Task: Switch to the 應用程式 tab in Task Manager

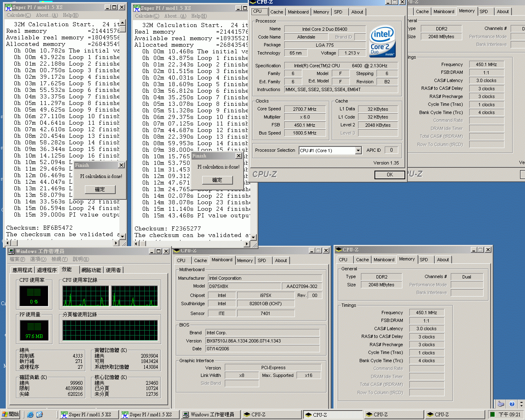Action: (x=22, y=270)
